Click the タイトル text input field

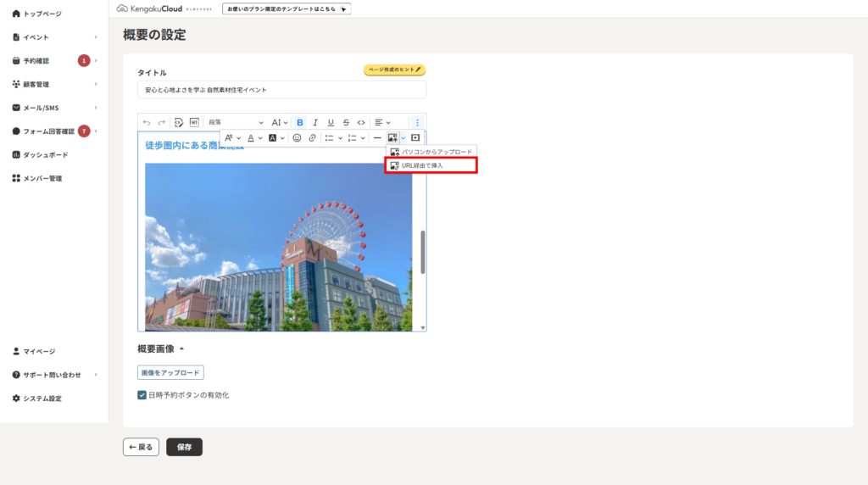[281, 90]
